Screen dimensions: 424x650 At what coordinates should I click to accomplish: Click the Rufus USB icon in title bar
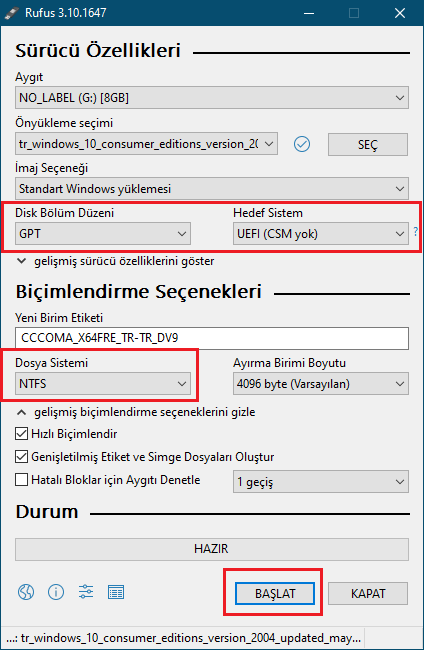click(11, 13)
